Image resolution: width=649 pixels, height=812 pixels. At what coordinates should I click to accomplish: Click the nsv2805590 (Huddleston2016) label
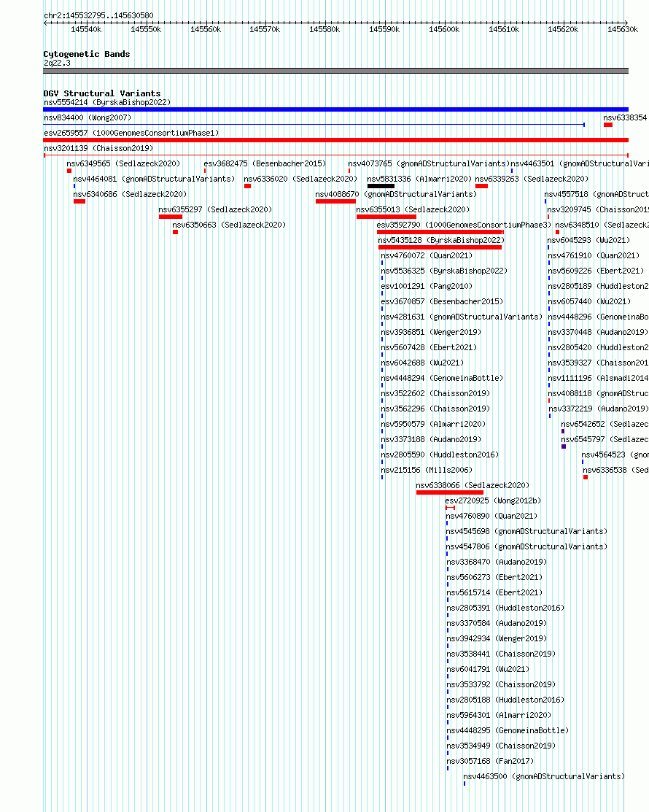[x=440, y=455]
